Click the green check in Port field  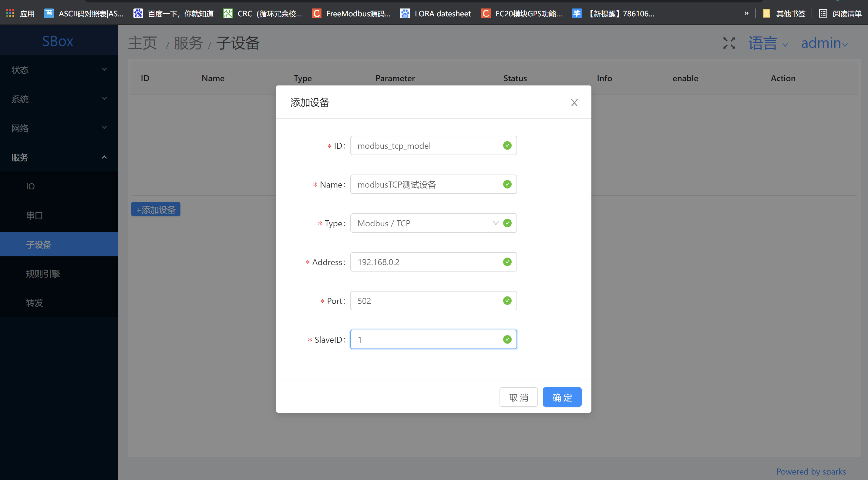point(507,301)
